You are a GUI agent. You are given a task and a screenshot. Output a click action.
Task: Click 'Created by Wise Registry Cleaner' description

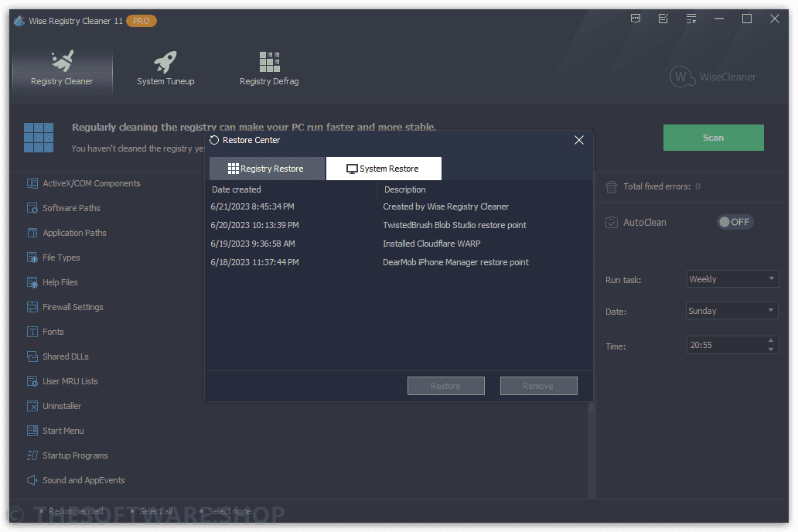[446, 206]
